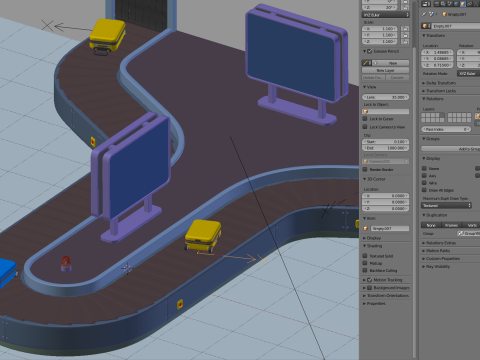Toggle the lock icon for Scale Y
Screen dimensions: 480x360
point(405,35)
